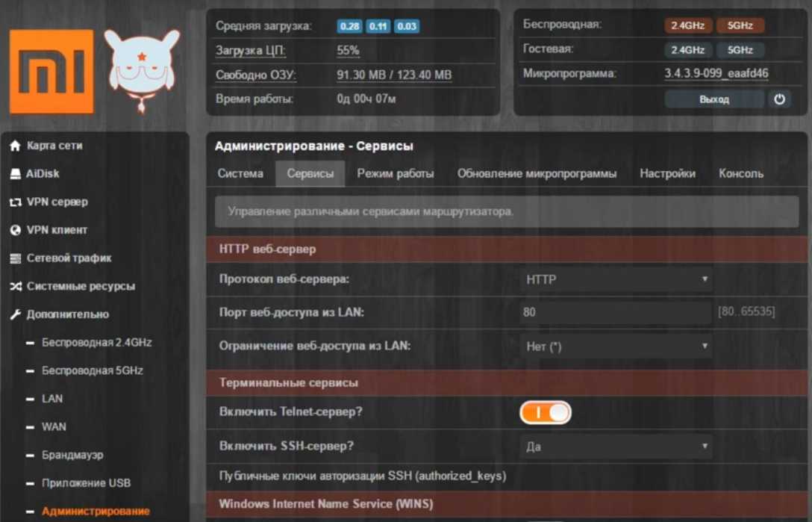Click the globe icon for VPN клиент
The image size is (812, 522).
coord(15,231)
